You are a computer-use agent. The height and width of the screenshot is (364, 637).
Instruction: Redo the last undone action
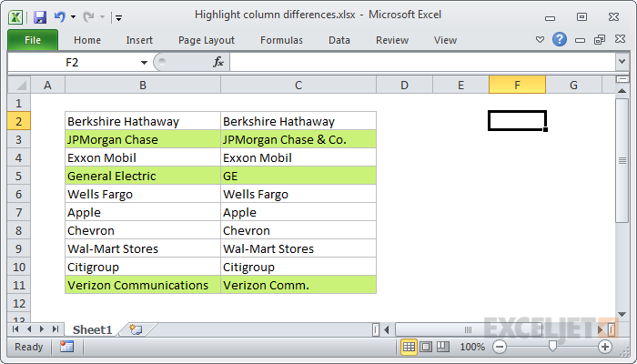click(x=88, y=16)
